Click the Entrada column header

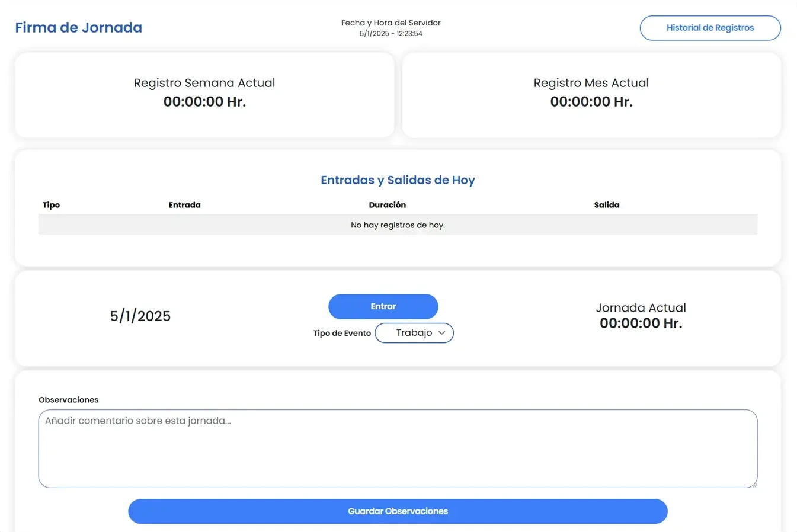(x=184, y=204)
